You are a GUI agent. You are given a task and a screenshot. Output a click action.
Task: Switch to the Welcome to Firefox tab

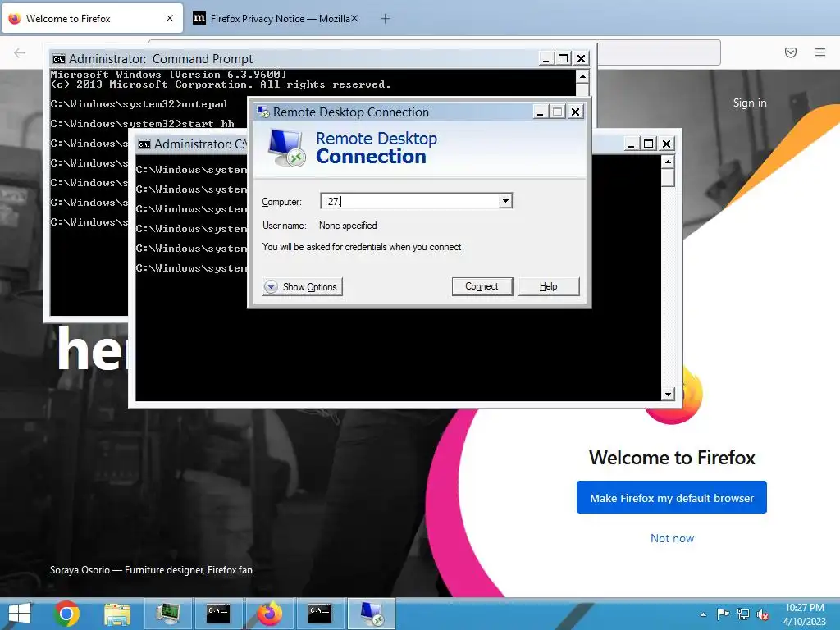pos(92,18)
